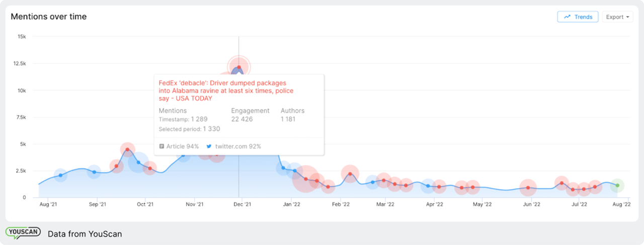Click the red bubble near Feb '22 peak
This screenshot has height=245, width=644.
pyautogui.click(x=350, y=174)
